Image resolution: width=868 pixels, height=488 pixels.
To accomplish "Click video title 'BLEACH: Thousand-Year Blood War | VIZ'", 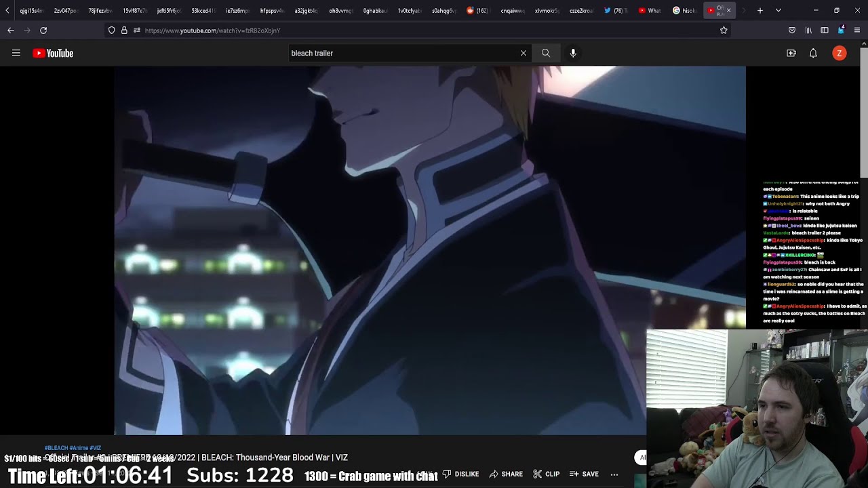I will pyautogui.click(x=275, y=457).
